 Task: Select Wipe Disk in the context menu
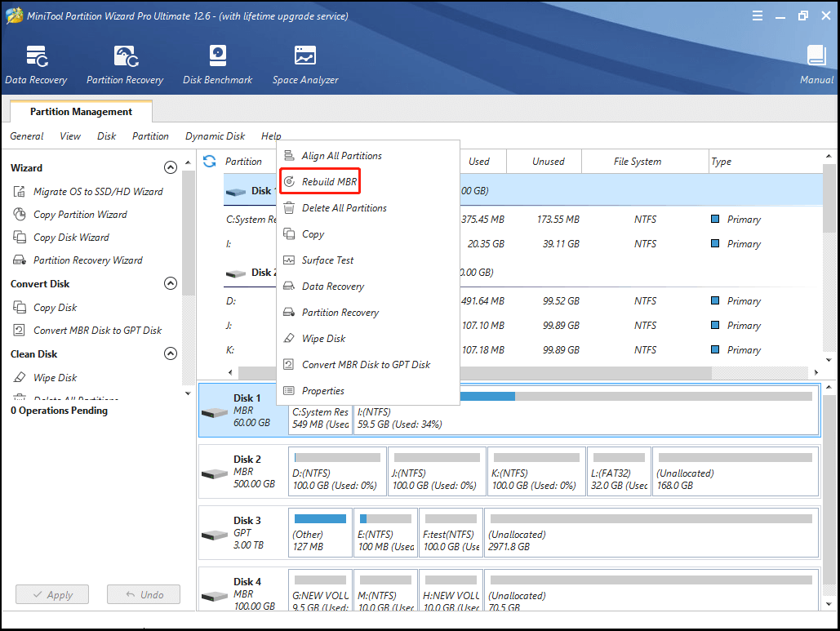(368, 339)
